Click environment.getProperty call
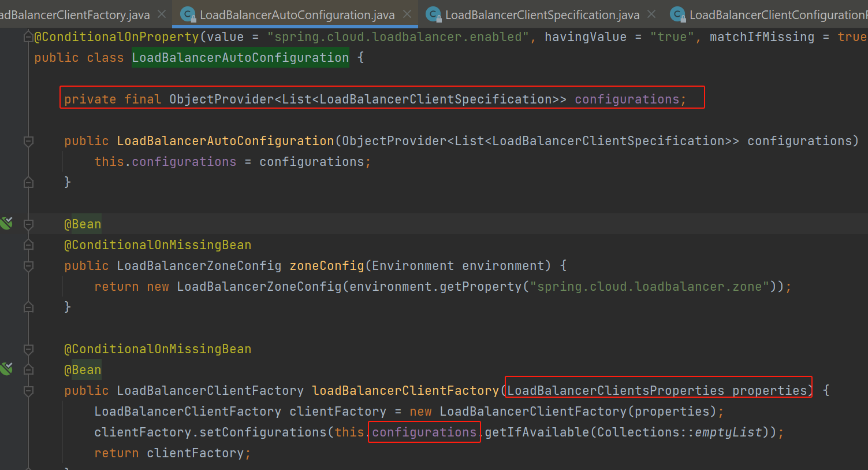Viewport: 868px width, 470px height. pos(435,287)
